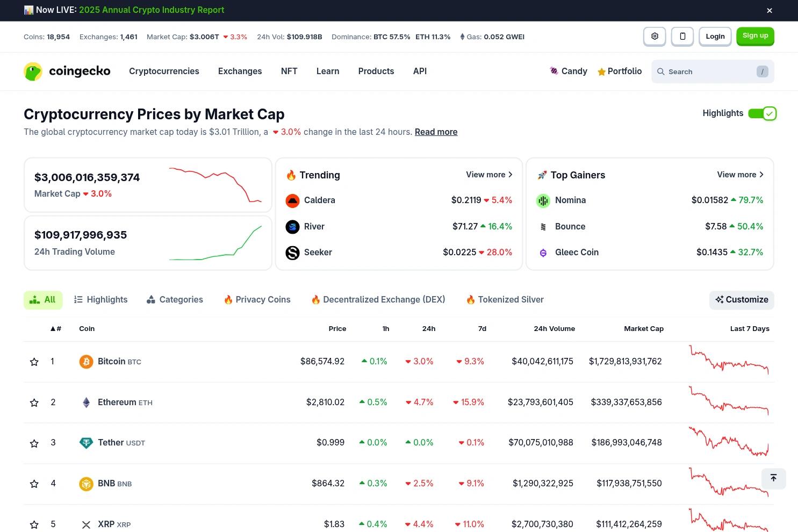
Task: Click the Tether coin icon
Action: coord(86,443)
